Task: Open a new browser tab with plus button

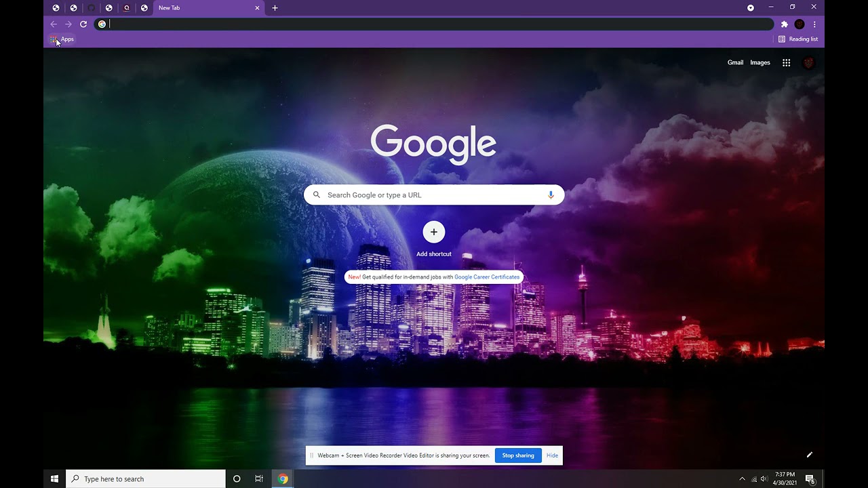Action: pyautogui.click(x=275, y=8)
